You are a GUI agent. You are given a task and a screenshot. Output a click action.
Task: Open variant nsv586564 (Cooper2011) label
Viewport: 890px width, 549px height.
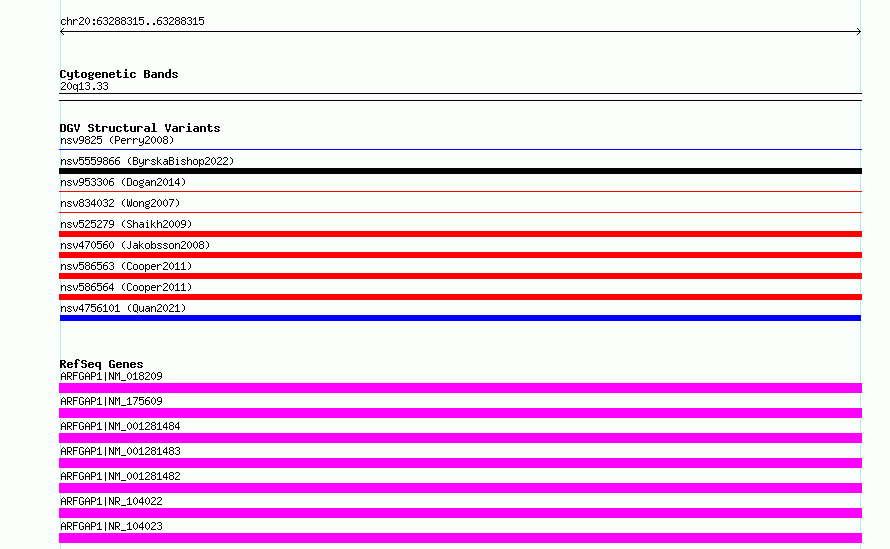pyautogui.click(x=126, y=287)
